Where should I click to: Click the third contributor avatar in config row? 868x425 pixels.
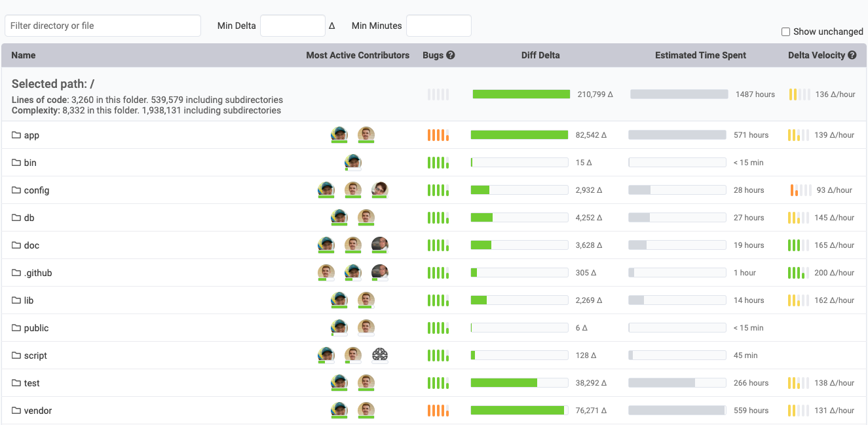coord(379,190)
